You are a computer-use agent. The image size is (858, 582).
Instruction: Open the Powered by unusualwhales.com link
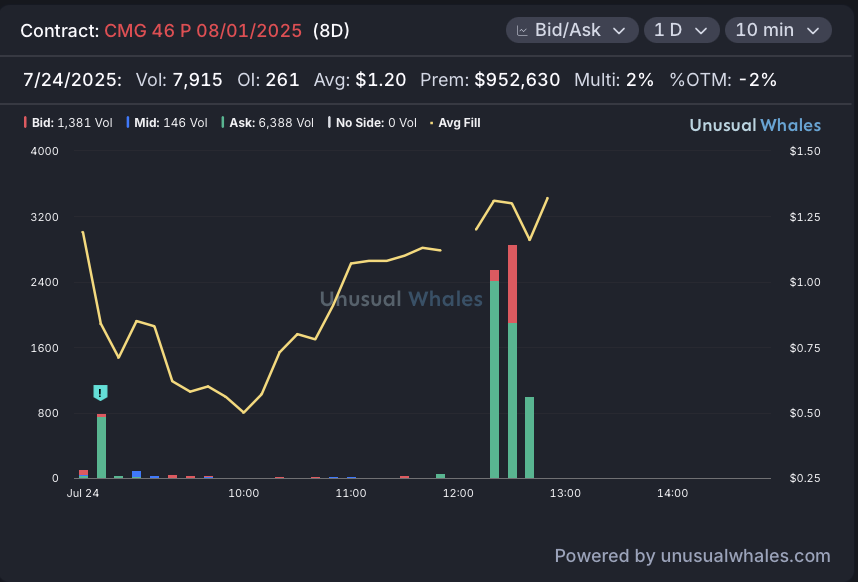pyautogui.click(x=692, y=556)
